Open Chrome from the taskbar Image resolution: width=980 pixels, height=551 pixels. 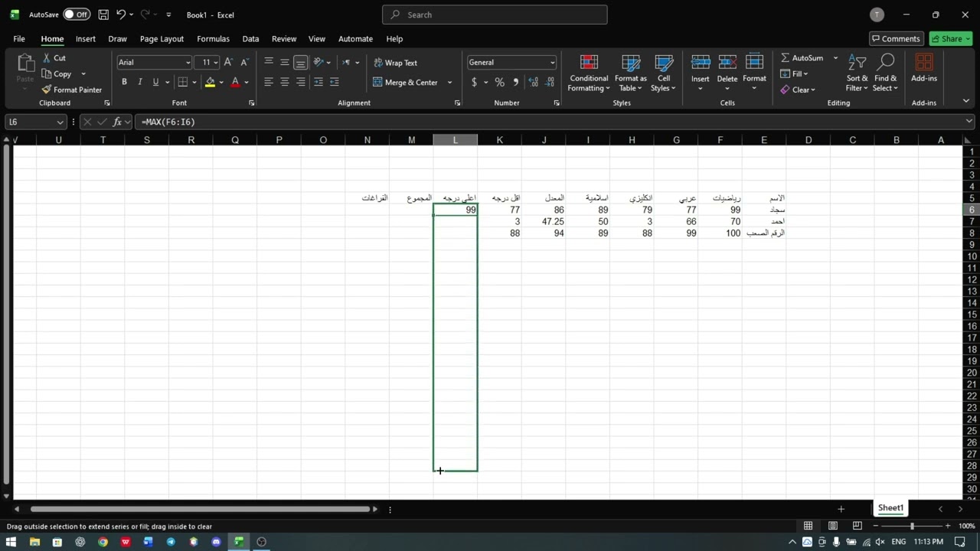103,542
